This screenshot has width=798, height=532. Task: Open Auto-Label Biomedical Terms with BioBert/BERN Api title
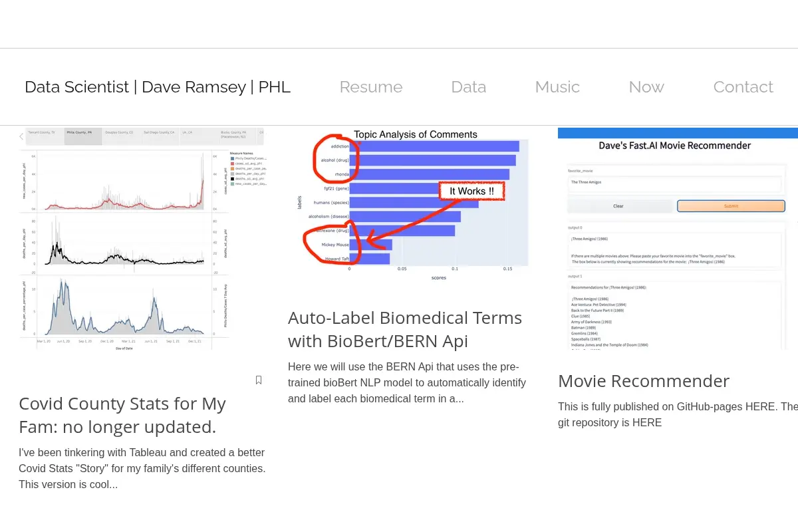point(405,329)
